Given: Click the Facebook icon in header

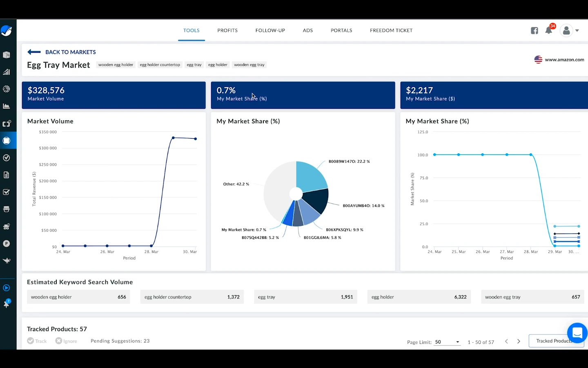Looking at the screenshot, I should pos(534,31).
